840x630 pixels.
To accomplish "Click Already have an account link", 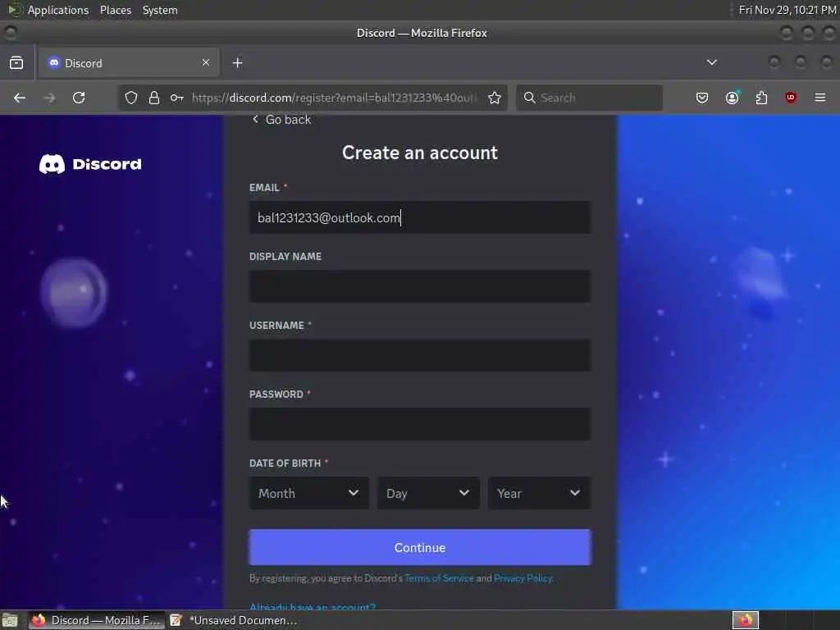I will tap(313, 606).
